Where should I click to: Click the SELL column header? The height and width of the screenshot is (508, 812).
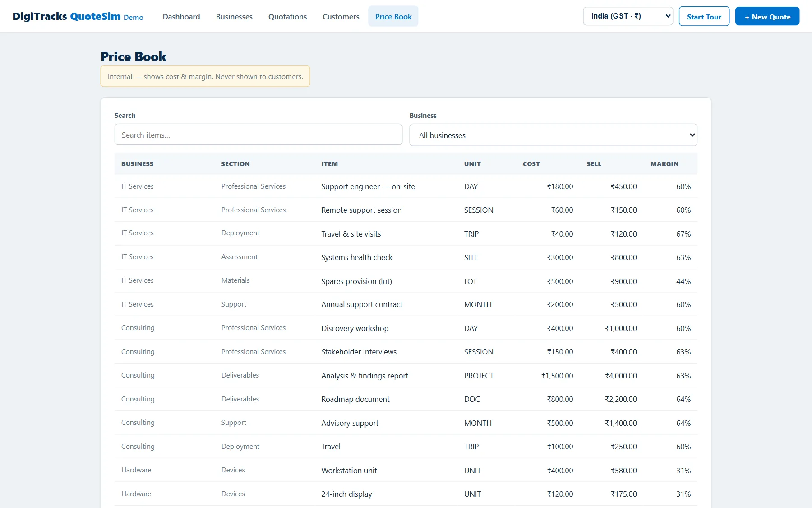point(594,164)
